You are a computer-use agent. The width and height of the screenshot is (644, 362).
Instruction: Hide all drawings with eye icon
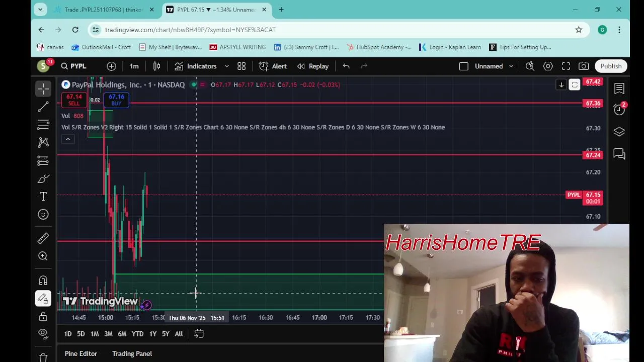43,334
